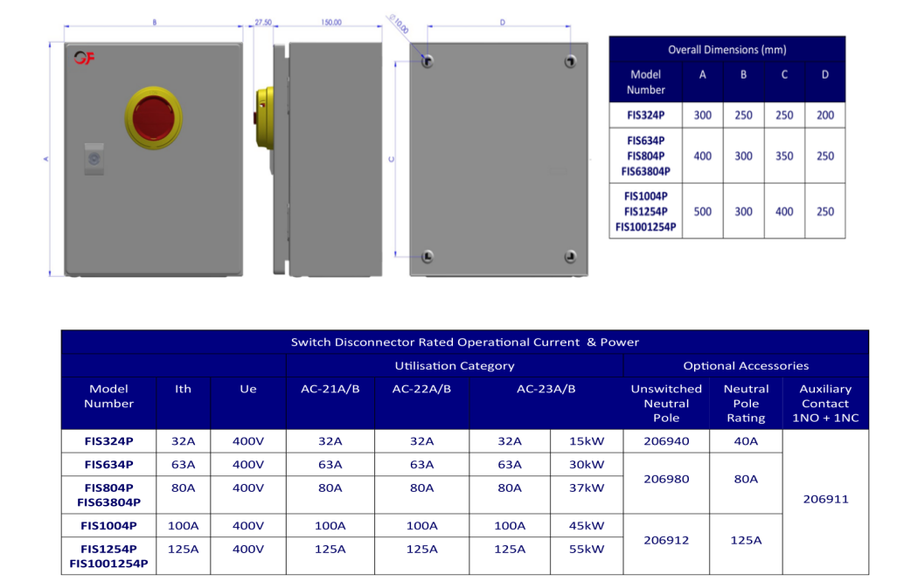Click the red and yellow rotary handle
This screenshot has height=588, width=897.
point(154,118)
